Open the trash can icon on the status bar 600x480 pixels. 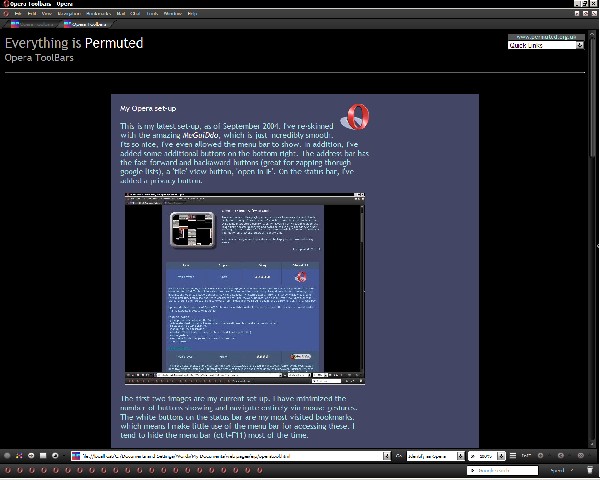point(590,470)
